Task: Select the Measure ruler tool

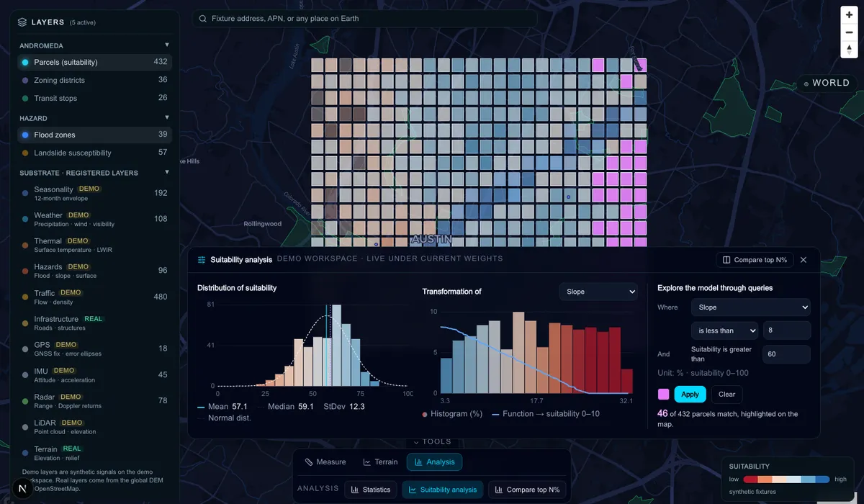Action: 325,462
